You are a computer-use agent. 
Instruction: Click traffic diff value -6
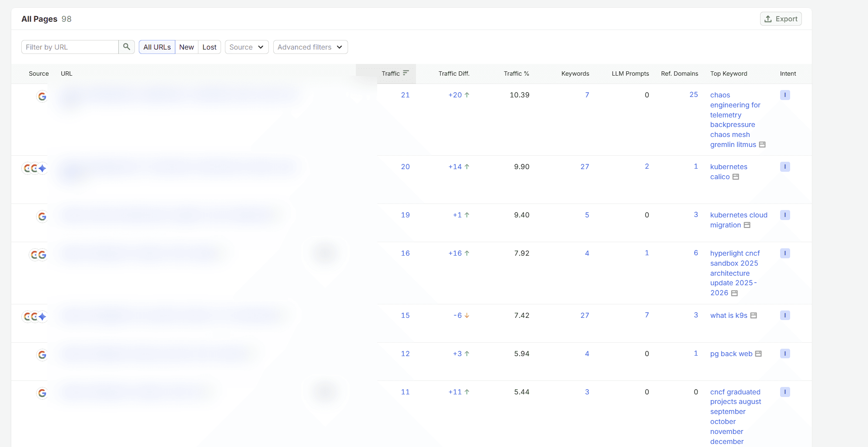point(458,315)
